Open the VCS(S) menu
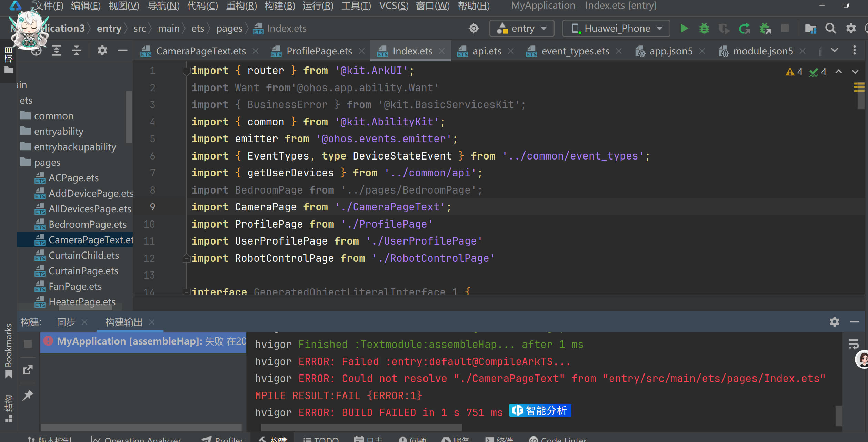 (394, 6)
